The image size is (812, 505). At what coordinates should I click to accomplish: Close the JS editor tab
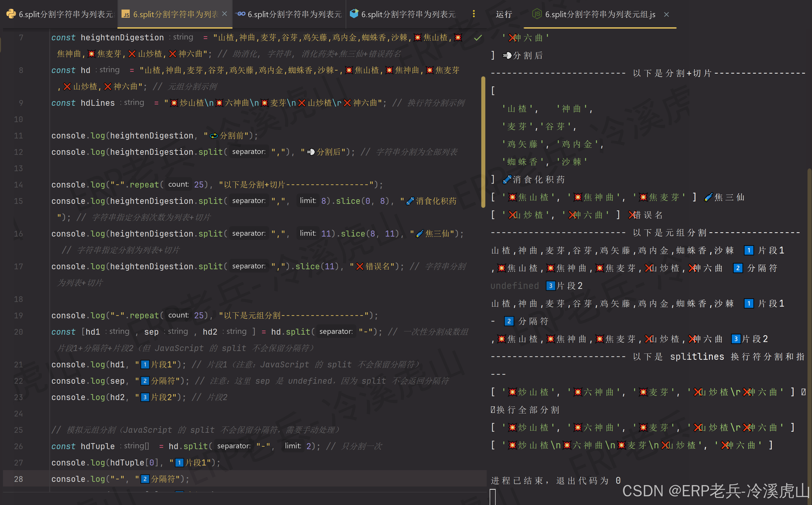click(x=224, y=14)
